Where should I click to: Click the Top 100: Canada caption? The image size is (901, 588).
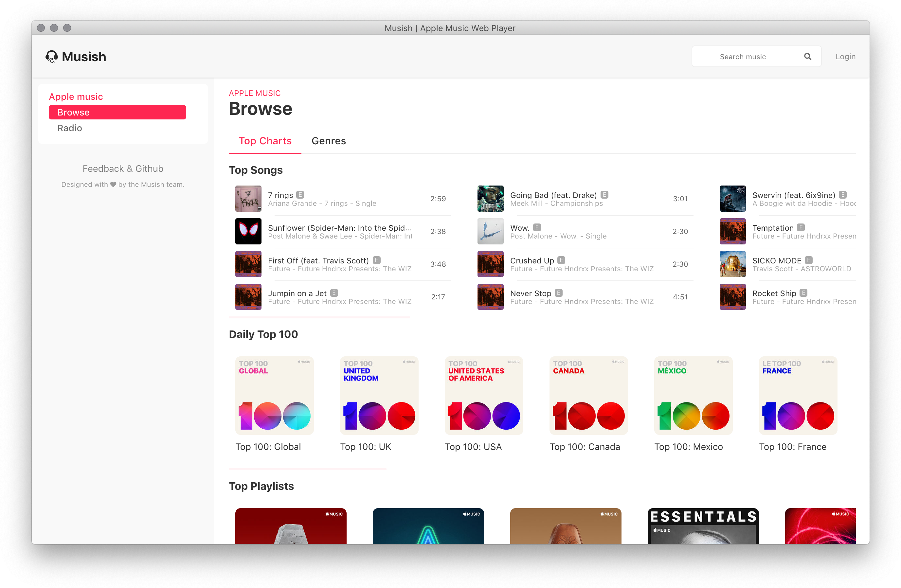click(585, 447)
